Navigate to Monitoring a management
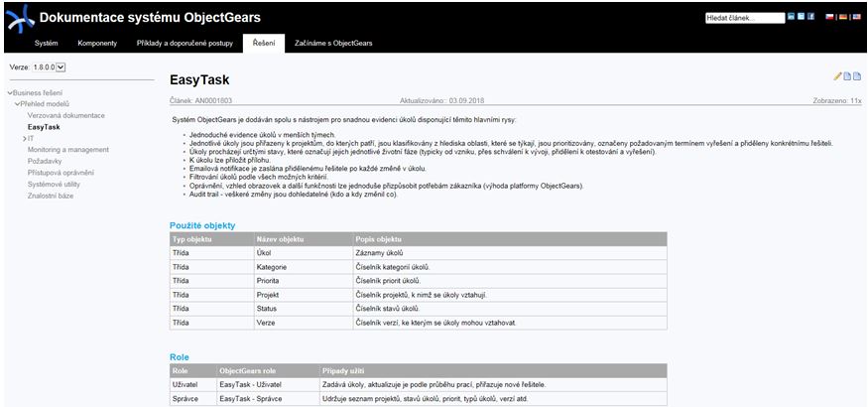This screenshot has height=407, width=868. pos(67,150)
